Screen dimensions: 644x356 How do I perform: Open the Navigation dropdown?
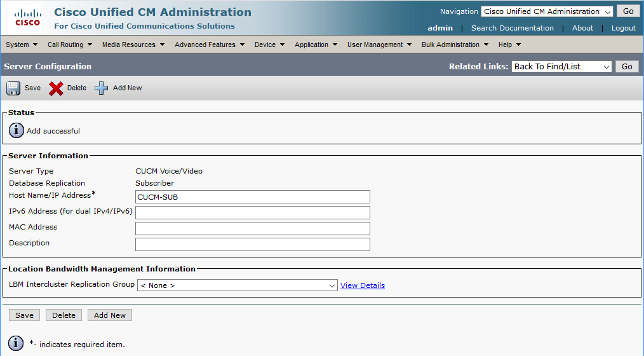coord(547,11)
